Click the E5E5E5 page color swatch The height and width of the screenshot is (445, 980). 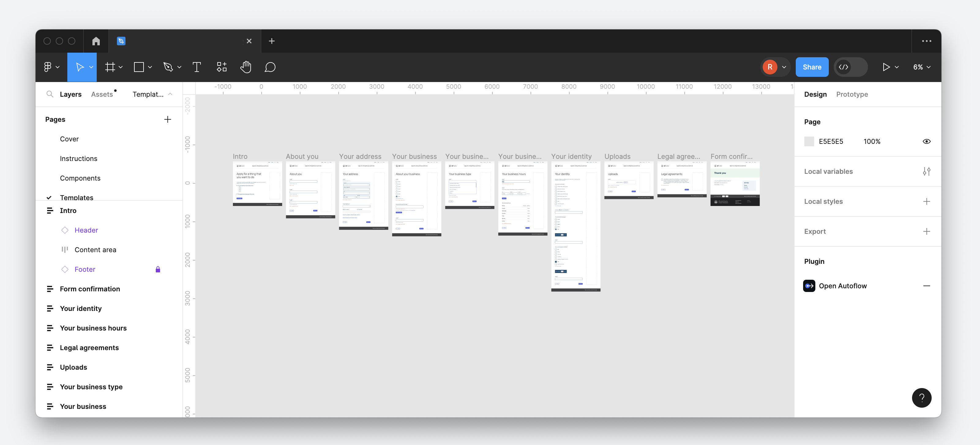809,141
